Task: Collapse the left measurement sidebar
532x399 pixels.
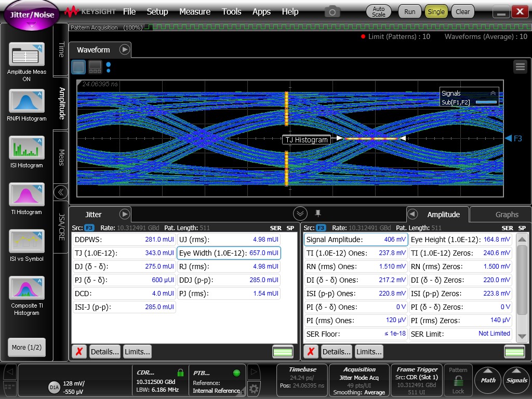Action: click(60, 192)
